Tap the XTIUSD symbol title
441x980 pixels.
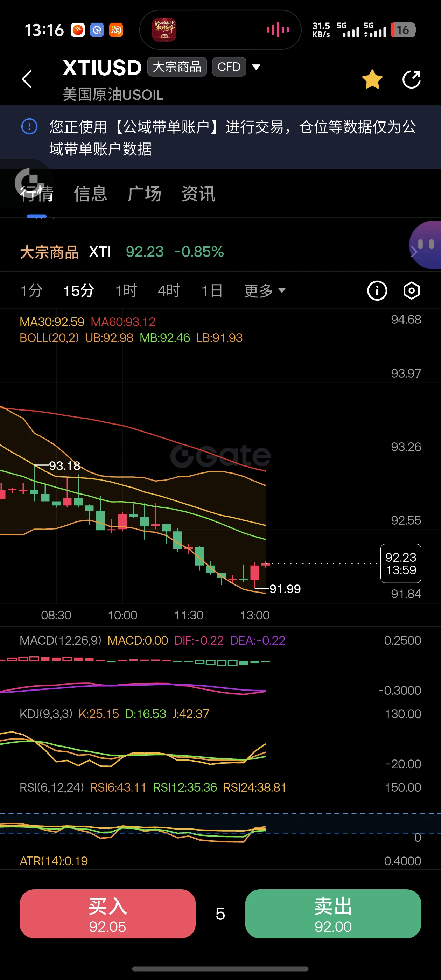click(102, 68)
